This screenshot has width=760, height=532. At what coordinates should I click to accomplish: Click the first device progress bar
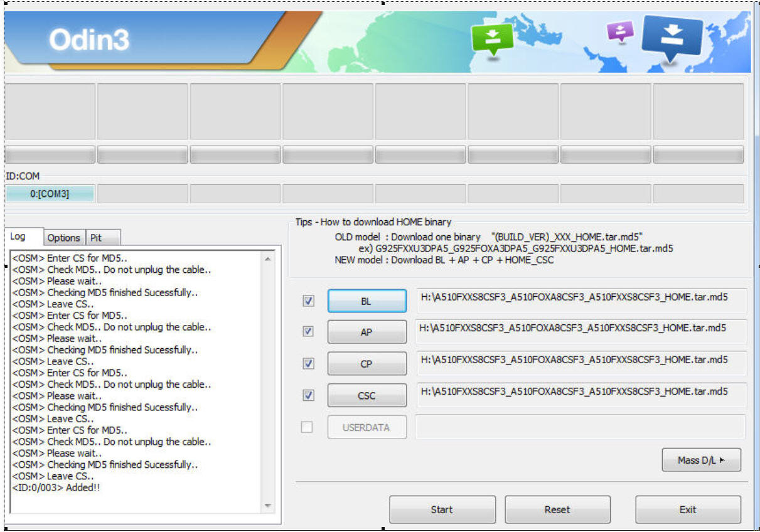[x=50, y=154]
